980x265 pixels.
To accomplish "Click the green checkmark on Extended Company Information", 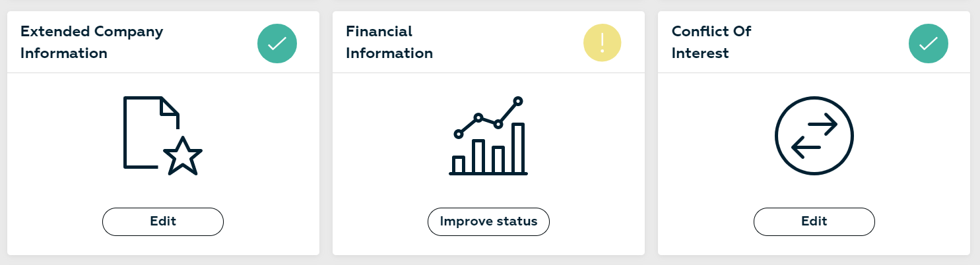I will (277, 44).
